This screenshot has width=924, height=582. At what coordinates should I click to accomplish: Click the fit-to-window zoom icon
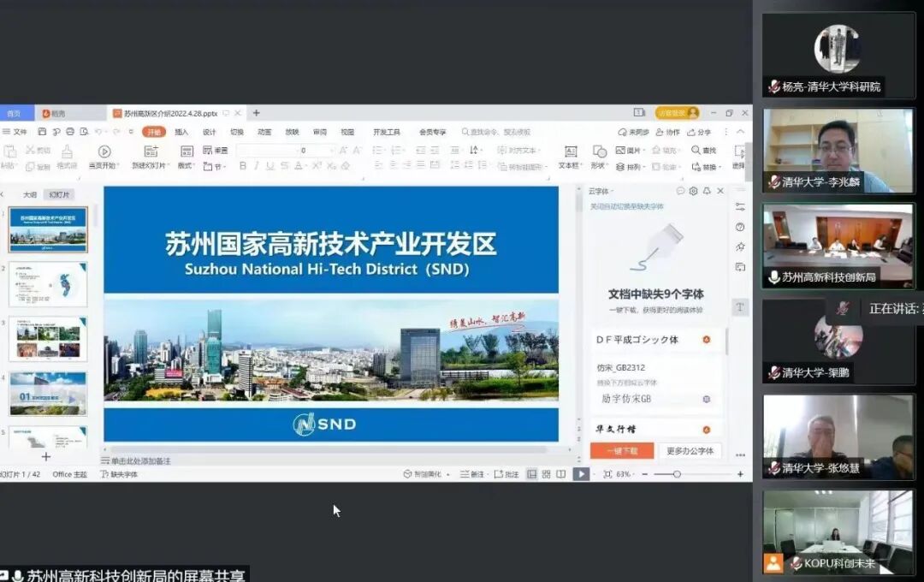coord(607,474)
